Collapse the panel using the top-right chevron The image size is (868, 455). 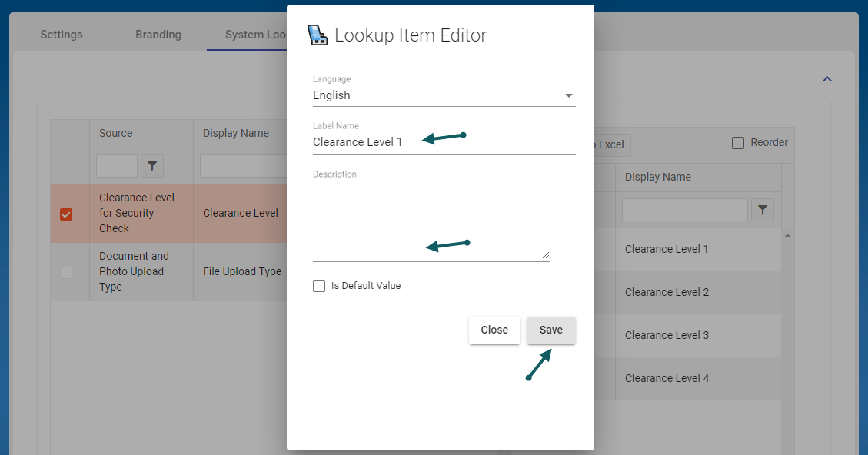[827, 79]
